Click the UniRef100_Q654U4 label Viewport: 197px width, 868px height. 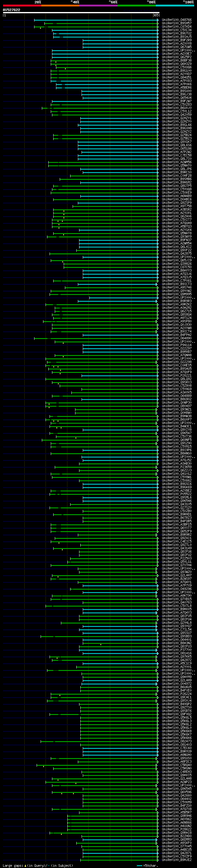[x=176, y=98]
